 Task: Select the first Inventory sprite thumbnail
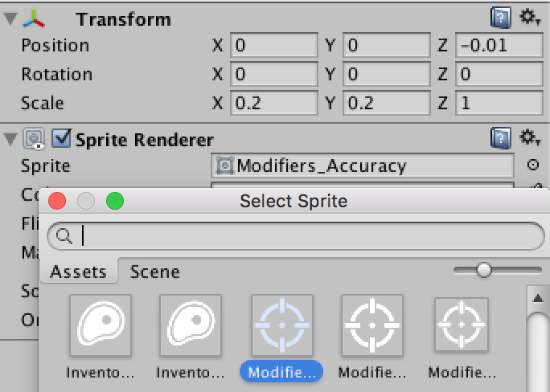100,325
